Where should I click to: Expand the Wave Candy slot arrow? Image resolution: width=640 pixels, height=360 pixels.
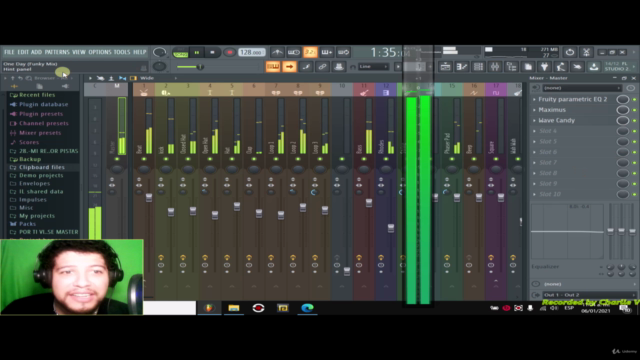[x=534, y=120]
